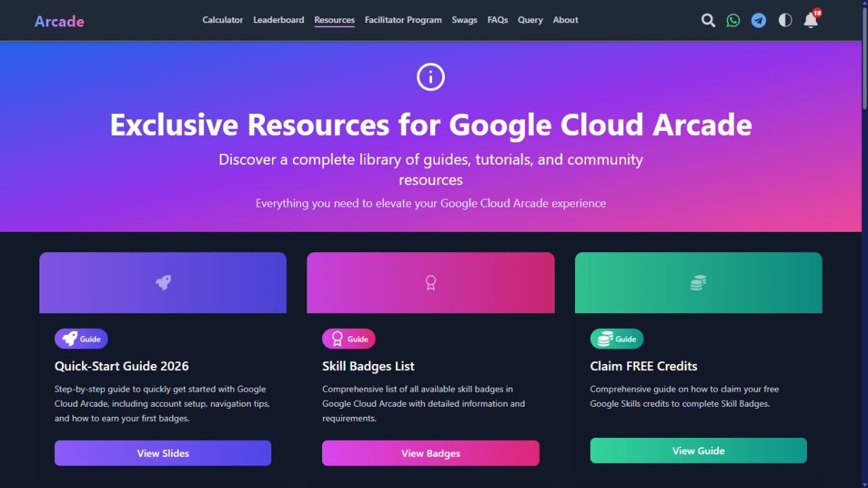Click the View Slides button
The height and width of the screenshot is (488, 868).
(163, 453)
